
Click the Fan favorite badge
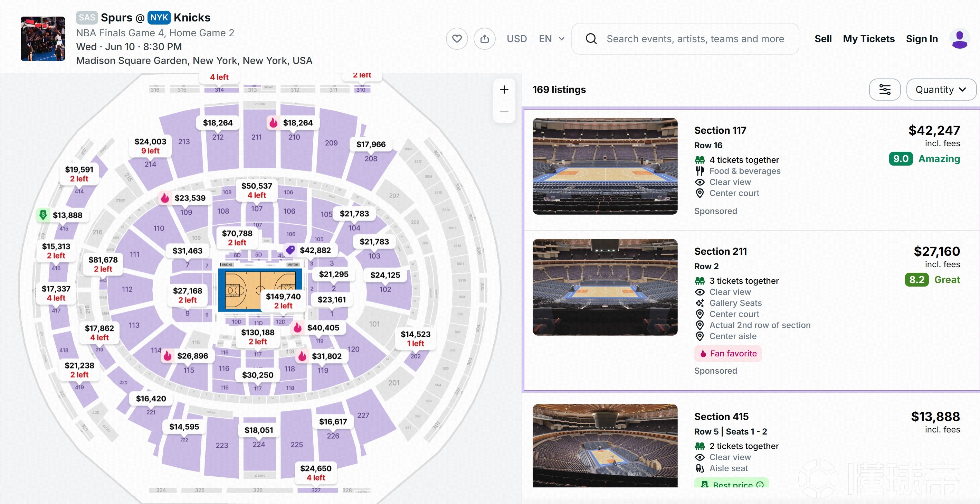click(727, 354)
